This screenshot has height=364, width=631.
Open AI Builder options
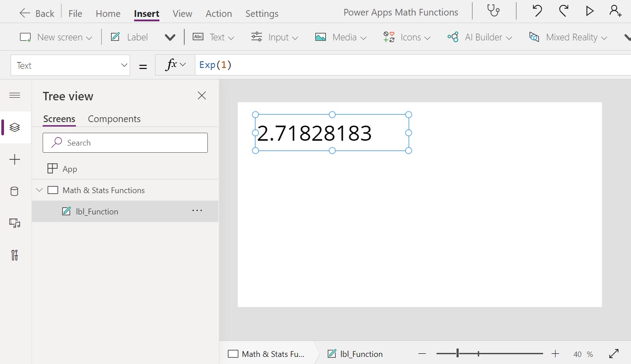pyautogui.click(x=480, y=37)
